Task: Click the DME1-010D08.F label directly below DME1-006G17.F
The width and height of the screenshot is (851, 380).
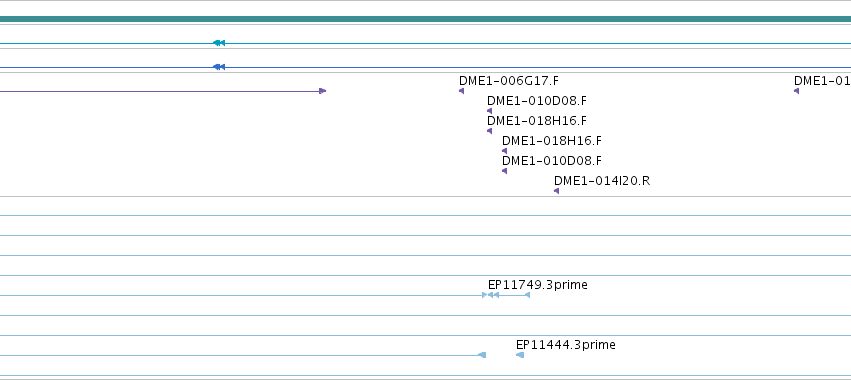Action: [x=537, y=101]
